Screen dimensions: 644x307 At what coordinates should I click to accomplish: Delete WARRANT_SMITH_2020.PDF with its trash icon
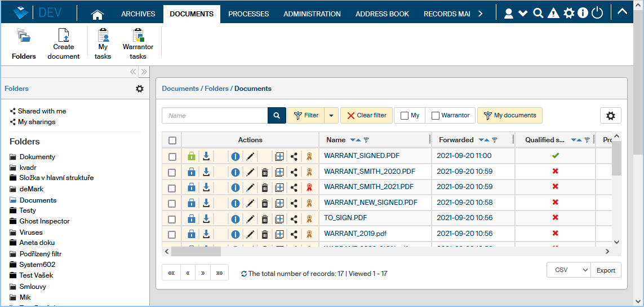coord(265,172)
